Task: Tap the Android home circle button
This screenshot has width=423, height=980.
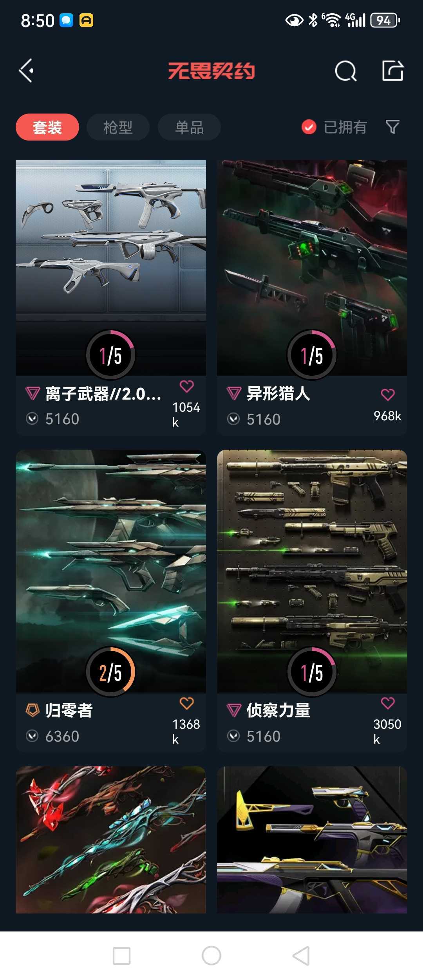Action: click(211, 956)
